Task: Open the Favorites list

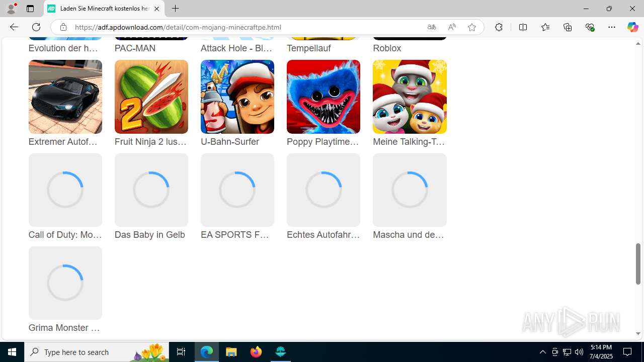Action: (x=545, y=27)
